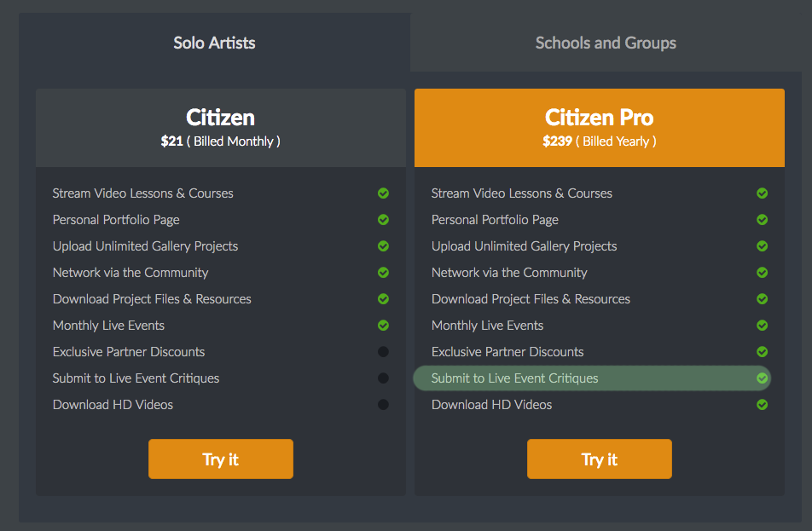Image resolution: width=812 pixels, height=531 pixels.
Task: Switch to the Schools and Groups tab
Action: [606, 43]
